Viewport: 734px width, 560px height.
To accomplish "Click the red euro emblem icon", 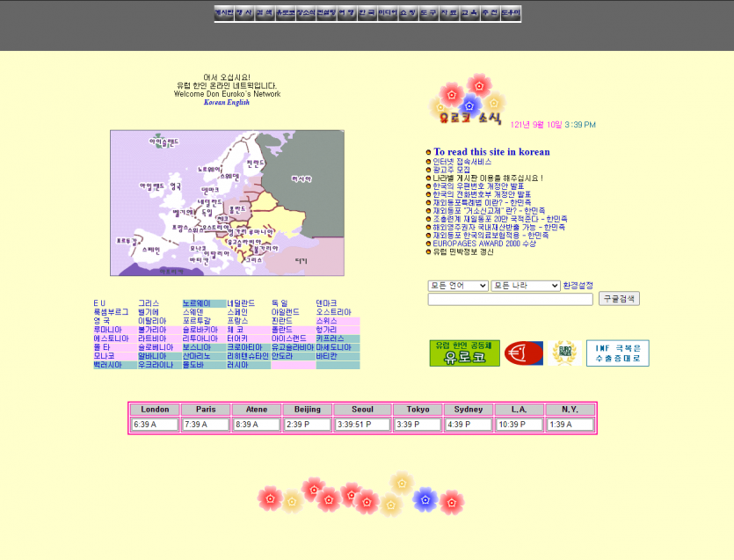I will tap(523, 352).
